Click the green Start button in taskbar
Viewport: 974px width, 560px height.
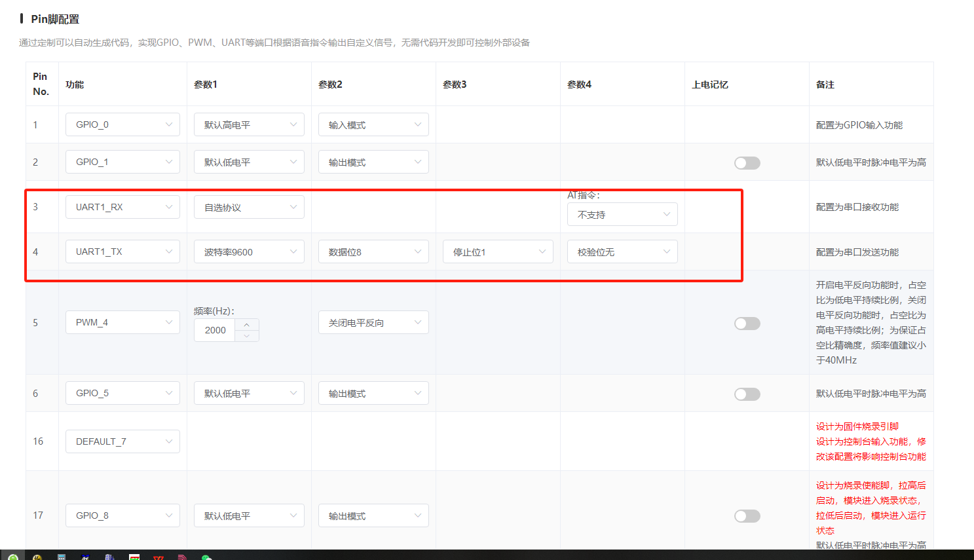[12, 557]
